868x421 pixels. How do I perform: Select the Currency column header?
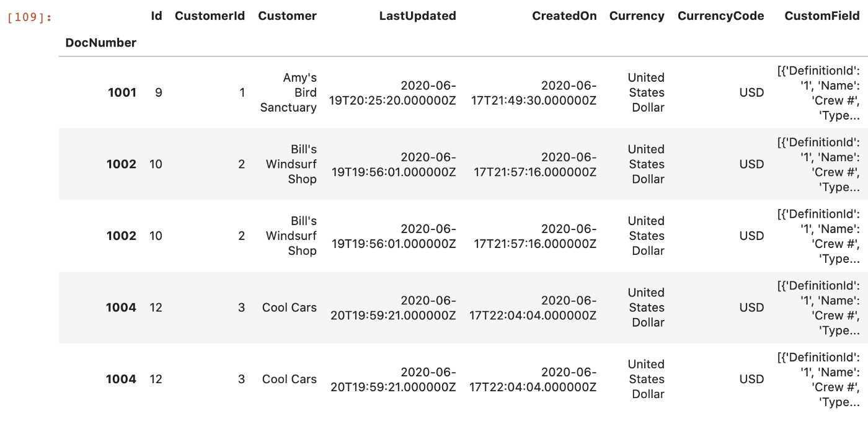637,16
